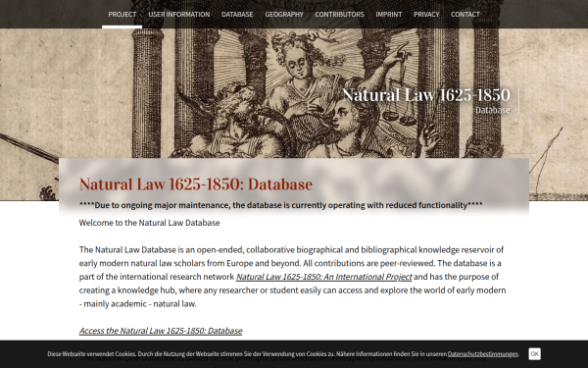Viewport: 588px width, 368px height.
Task: Open the Project menu item
Action: (x=122, y=15)
